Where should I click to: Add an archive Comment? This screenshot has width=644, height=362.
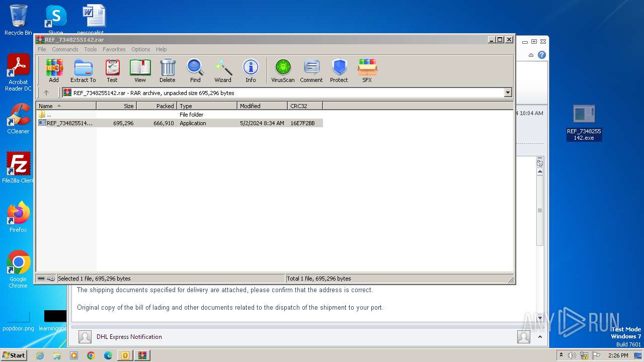click(311, 71)
